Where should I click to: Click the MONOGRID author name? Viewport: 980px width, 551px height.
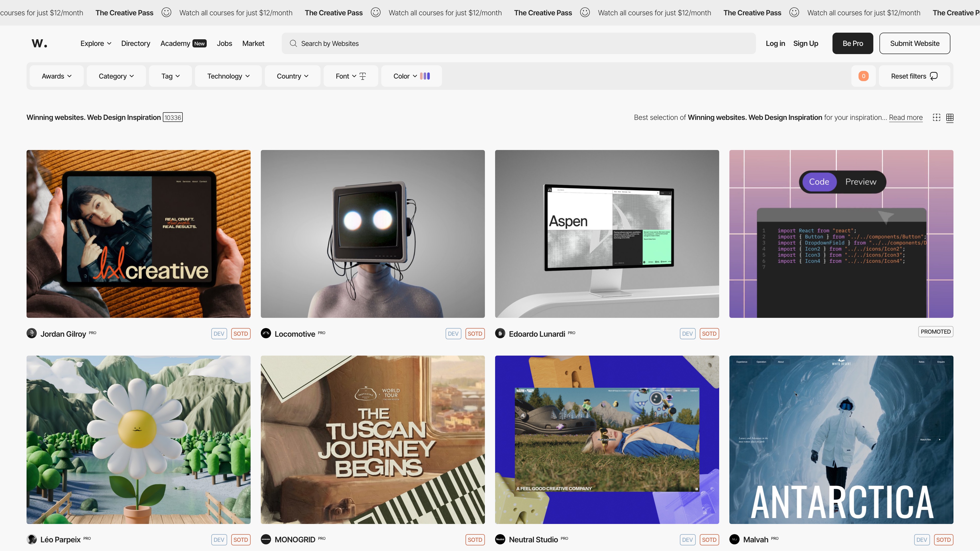tap(295, 540)
